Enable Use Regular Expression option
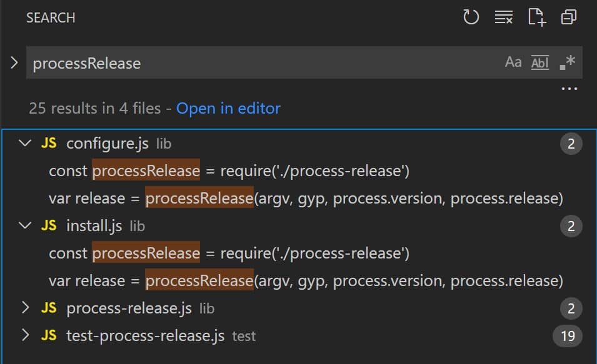This screenshot has height=364, width=597. pyautogui.click(x=566, y=62)
